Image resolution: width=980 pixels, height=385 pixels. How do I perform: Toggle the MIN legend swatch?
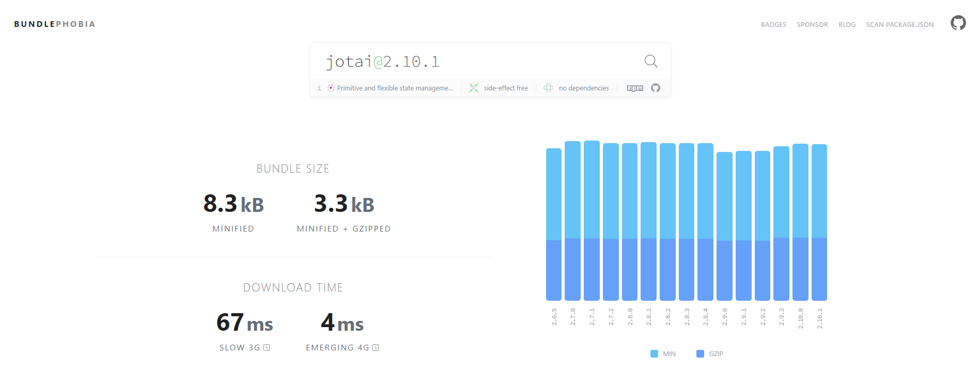(654, 354)
